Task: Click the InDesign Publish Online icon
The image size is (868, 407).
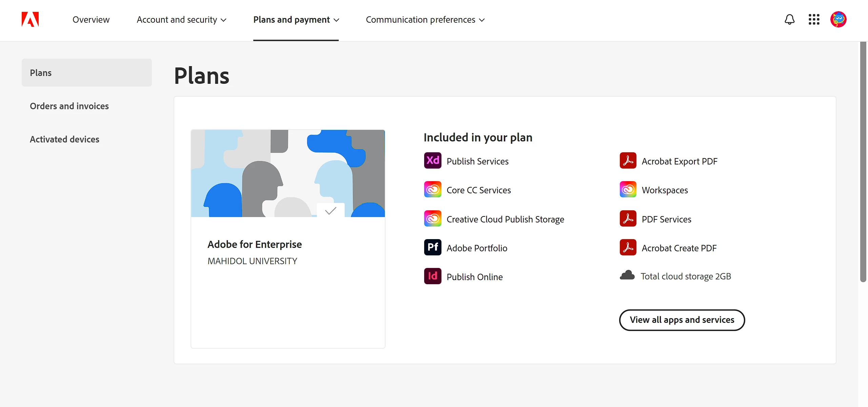Action: pyautogui.click(x=433, y=276)
